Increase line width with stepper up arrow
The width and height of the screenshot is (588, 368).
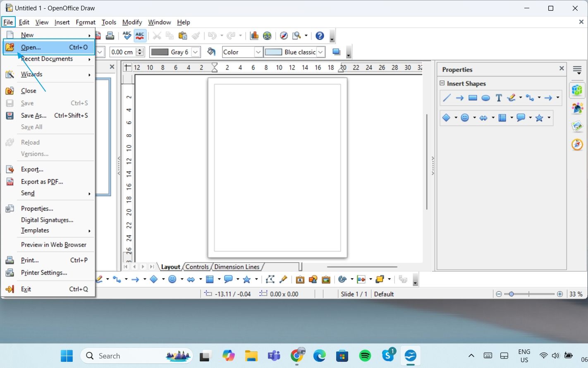140,50
